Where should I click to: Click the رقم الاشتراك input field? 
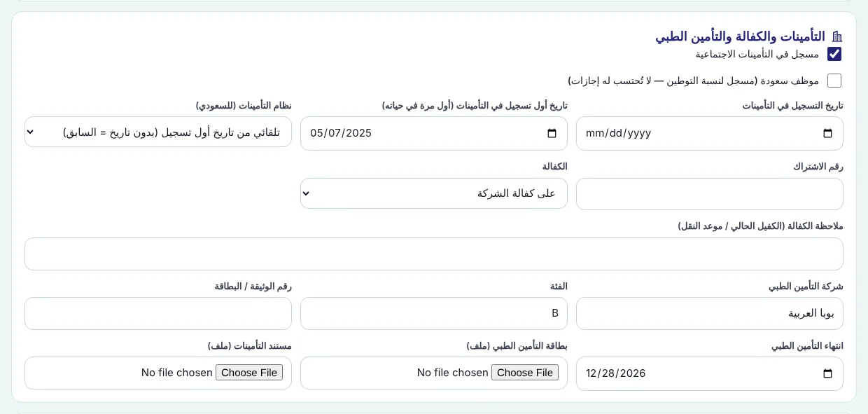710,193
